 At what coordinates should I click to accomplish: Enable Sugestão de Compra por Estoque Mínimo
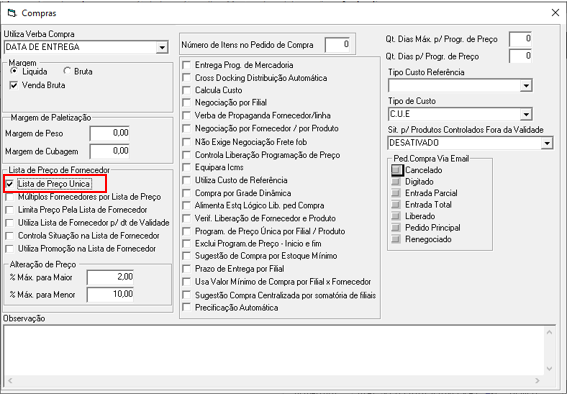186,256
